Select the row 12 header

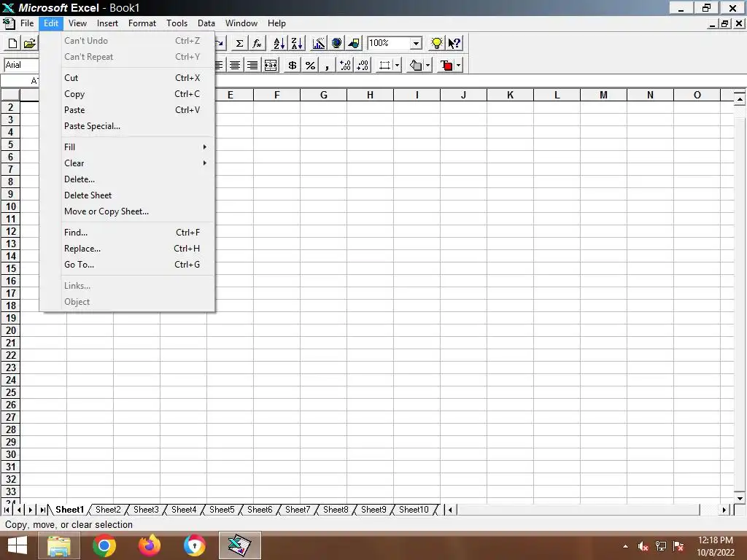(10, 231)
